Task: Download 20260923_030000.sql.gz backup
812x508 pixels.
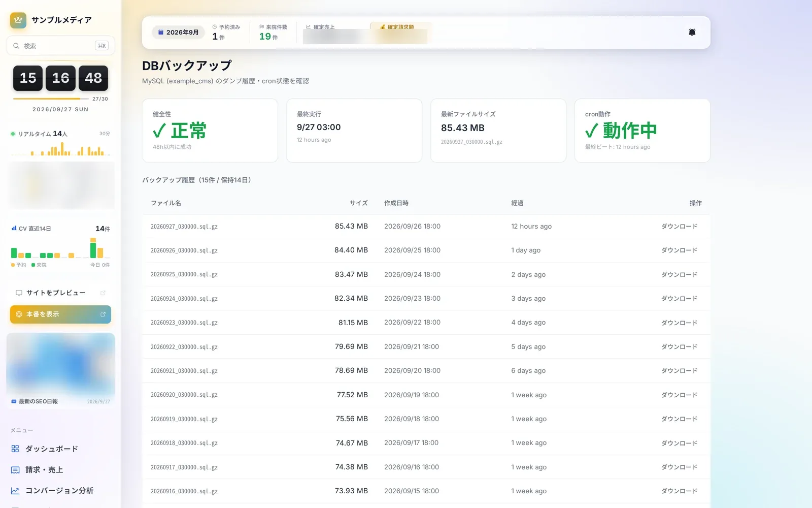Action: coord(679,323)
